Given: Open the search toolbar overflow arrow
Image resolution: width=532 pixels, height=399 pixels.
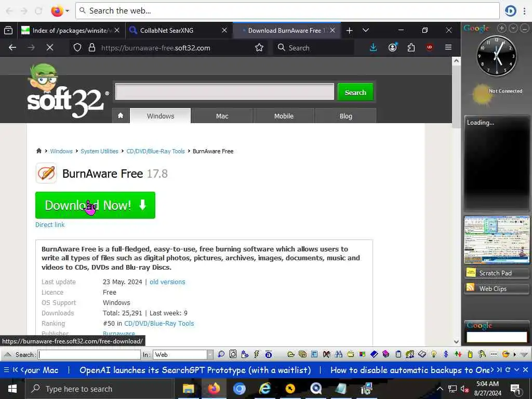Looking at the screenshot, I should (x=515, y=354).
